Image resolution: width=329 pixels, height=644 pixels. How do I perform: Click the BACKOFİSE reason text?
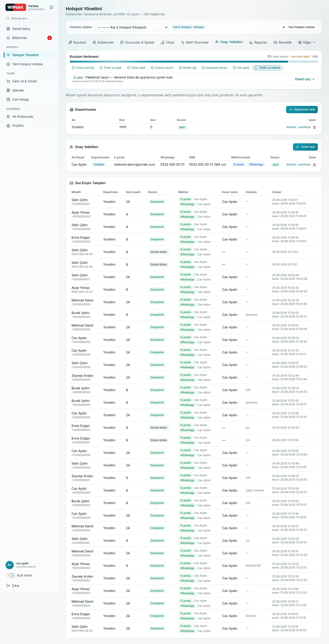(x=253, y=565)
